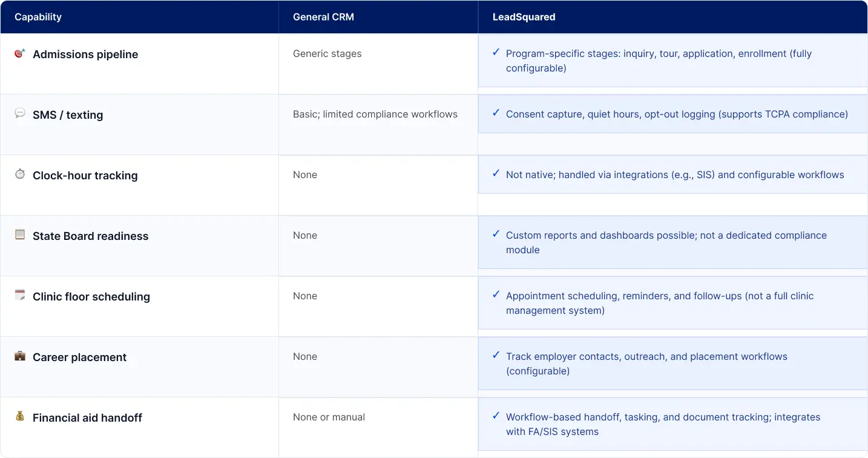The image size is (868, 458).
Task: Click the briefcase icon beside Career placement
Action: [x=20, y=356]
